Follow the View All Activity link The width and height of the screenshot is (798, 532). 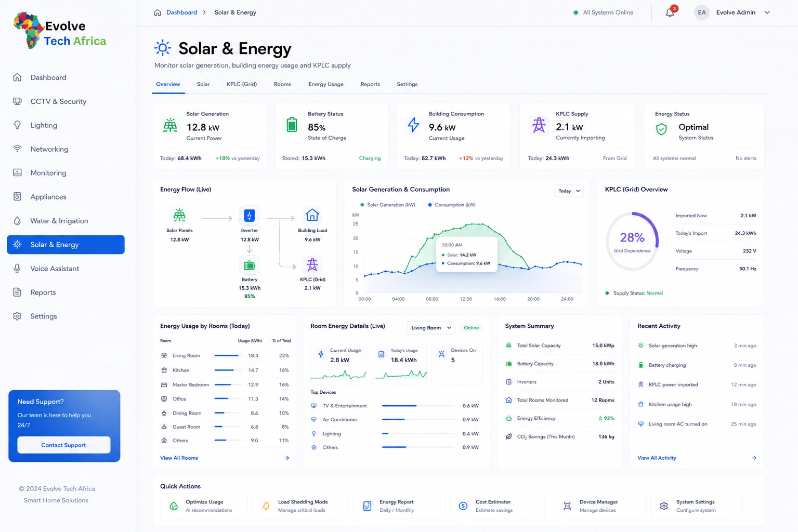(657, 458)
